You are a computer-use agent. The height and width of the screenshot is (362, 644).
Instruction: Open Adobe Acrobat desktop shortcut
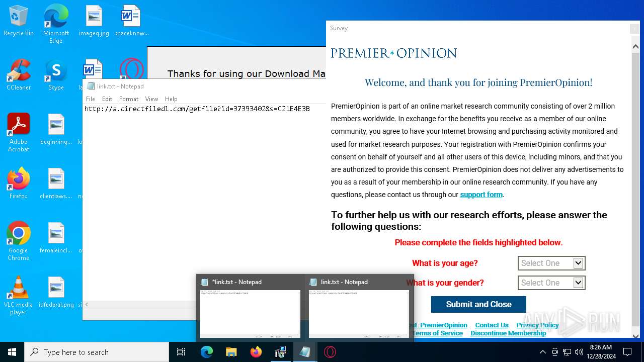coord(19,133)
